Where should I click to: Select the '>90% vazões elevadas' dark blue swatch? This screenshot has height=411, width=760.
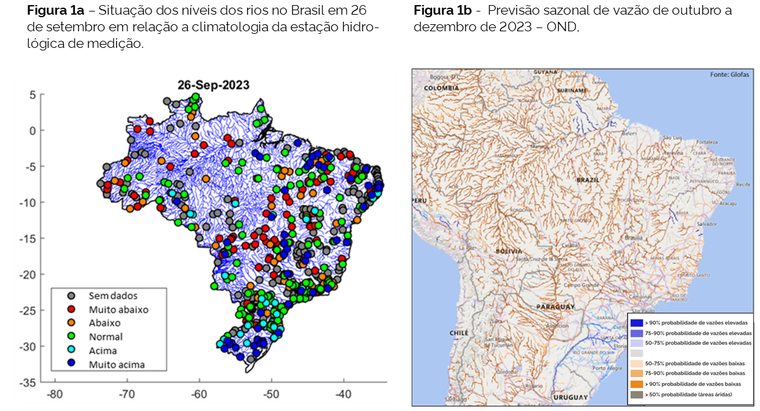tap(636, 323)
